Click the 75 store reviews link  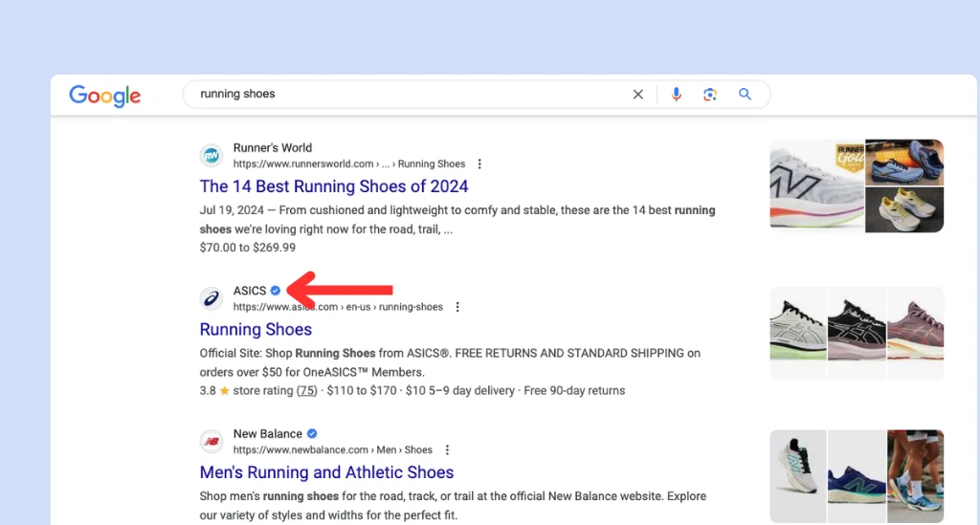306,390
